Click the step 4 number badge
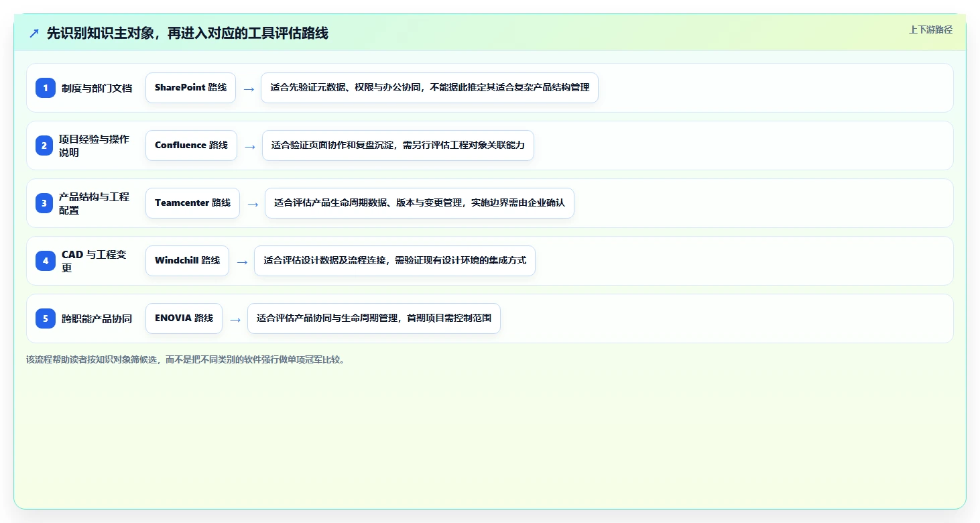980x523 pixels. [46, 261]
